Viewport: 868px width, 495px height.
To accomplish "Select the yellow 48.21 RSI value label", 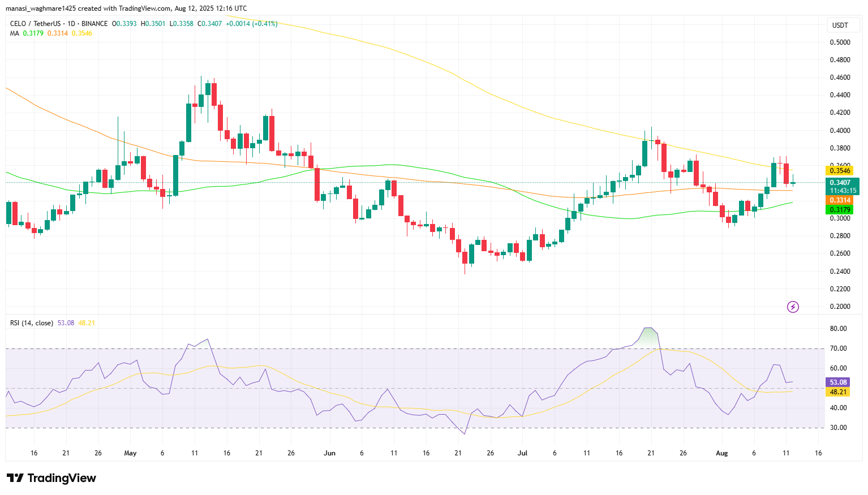I will (837, 391).
